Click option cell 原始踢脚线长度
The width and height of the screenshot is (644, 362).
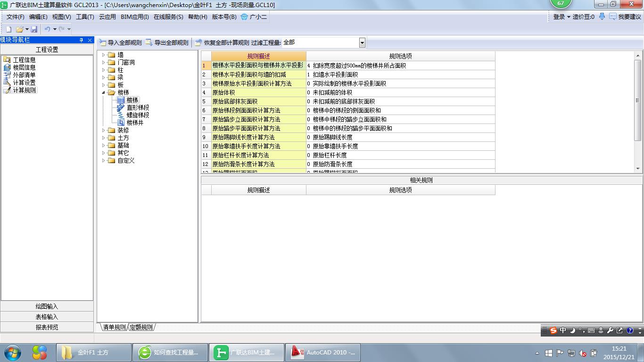point(401,137)
